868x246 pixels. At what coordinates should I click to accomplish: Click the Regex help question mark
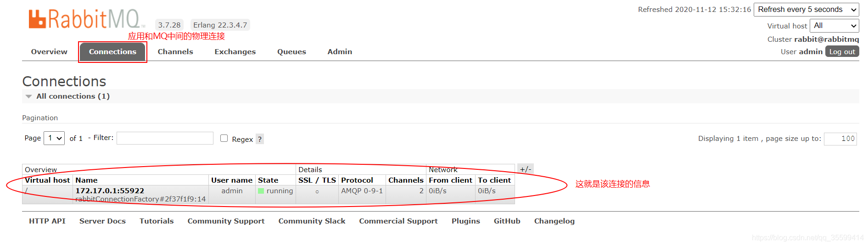[260, 139]
